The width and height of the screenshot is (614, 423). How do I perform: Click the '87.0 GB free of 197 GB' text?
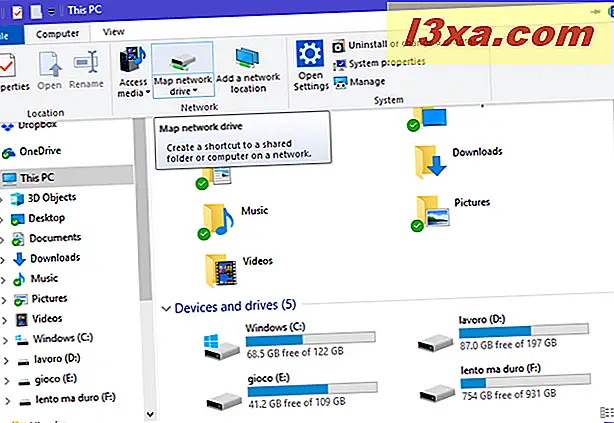(508, 344)
